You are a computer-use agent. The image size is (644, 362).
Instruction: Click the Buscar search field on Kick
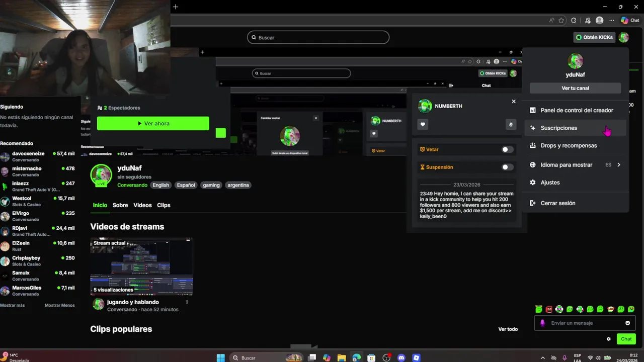318,37
